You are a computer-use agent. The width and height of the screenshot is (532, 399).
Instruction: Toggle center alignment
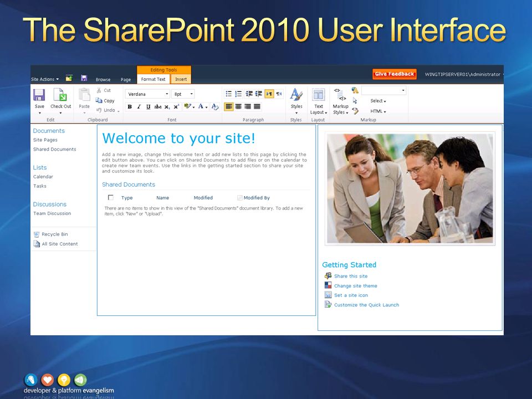(x=238, y=107)
